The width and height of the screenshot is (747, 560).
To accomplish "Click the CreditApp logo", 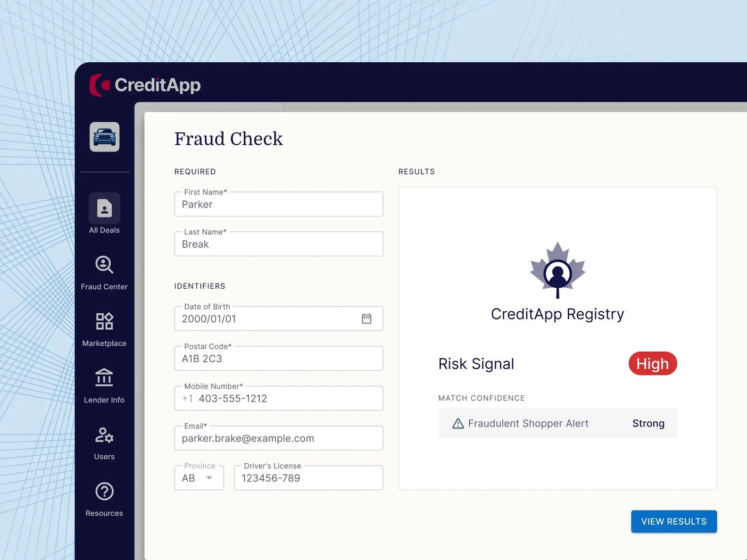I will [x=145, y=85].
